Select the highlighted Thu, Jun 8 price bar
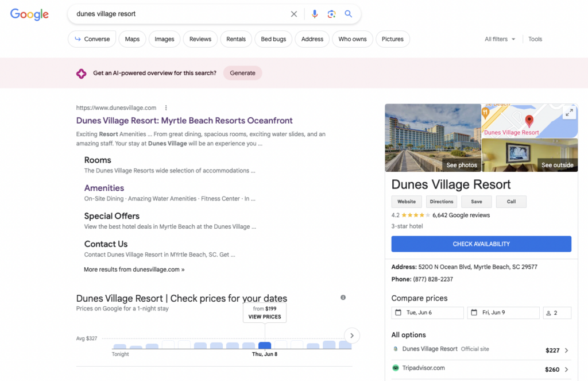Screen dimensions: 588x381 pyautogui.click(x=265, y=345)
